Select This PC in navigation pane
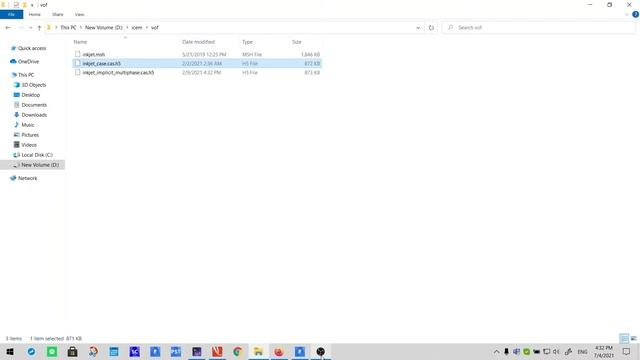The image size is (640, 360). pos(26,75)
